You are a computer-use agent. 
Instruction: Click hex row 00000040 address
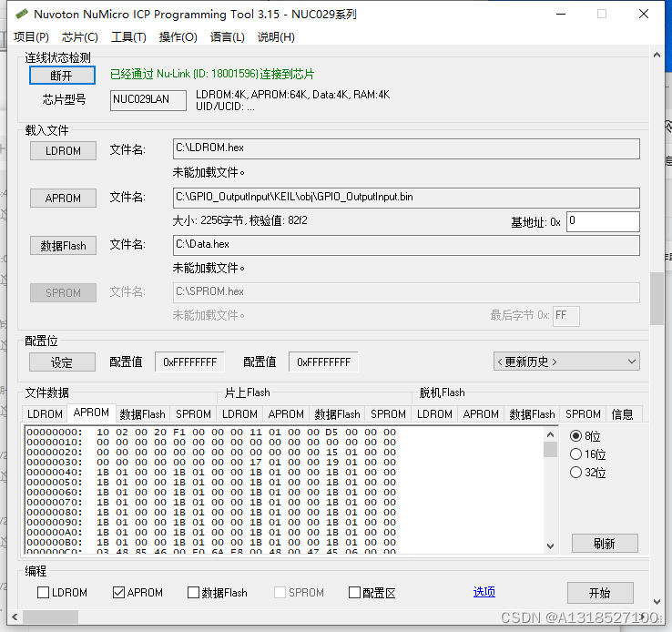coord(54,473)
